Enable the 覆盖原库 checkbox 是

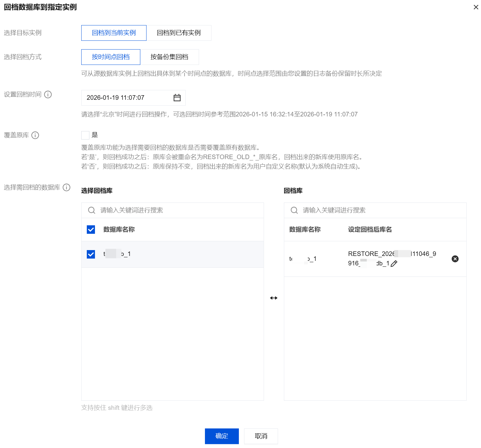click(x=85, y=135)
